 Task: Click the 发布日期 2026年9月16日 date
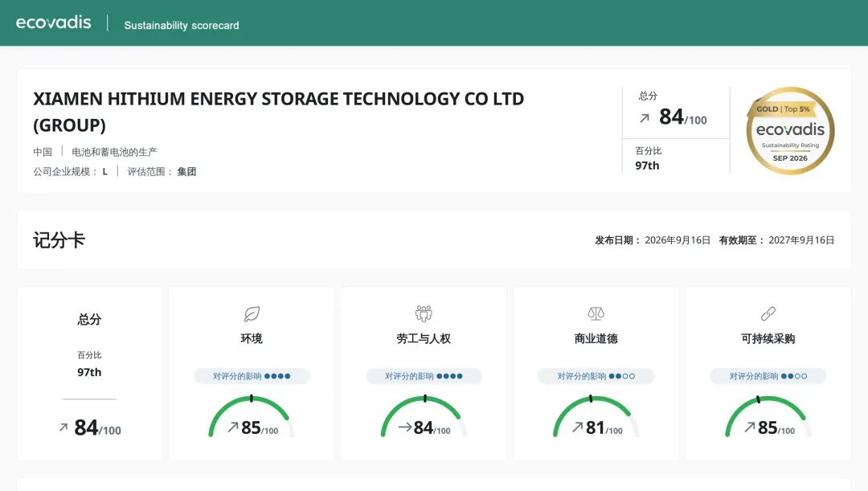[x=653, y=240]
